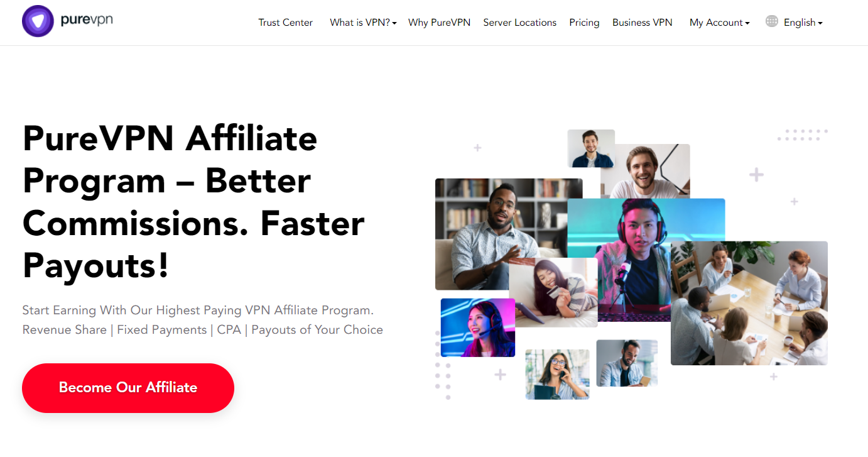This screenshot has width=868, height=457.
Task: Open the Trust Center page
Action: [286, 23]
